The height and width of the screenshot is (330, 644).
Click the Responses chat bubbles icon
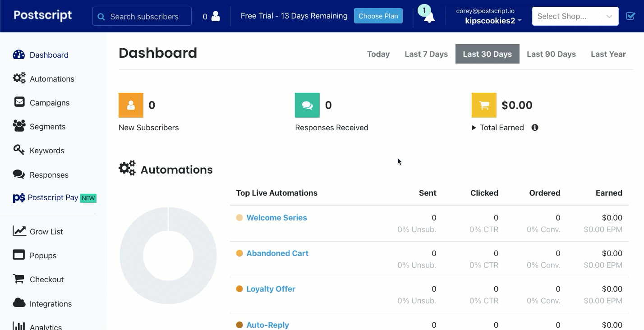point(19,174)
